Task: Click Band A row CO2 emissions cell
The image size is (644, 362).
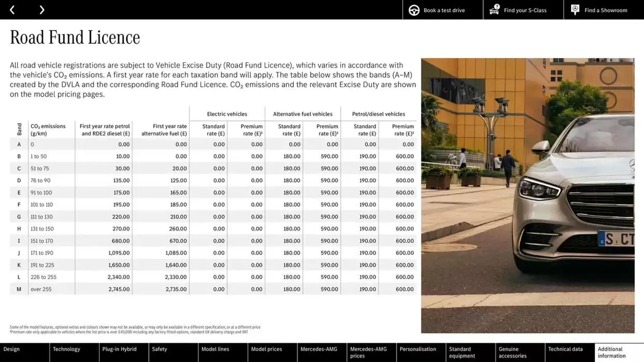Action: click(x=48, y=144)
